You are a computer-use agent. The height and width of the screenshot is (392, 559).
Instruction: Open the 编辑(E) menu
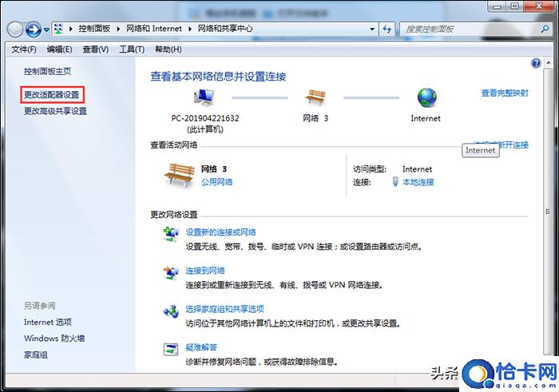click(59, 49)
